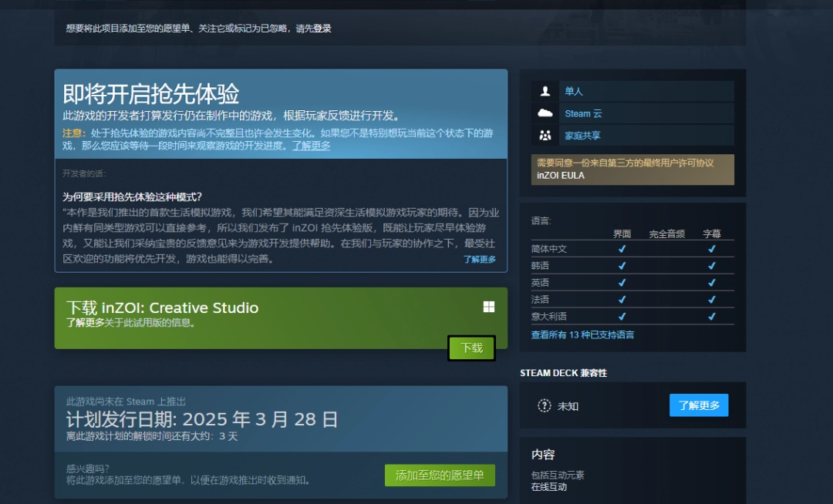The image size is (833, 504).
Task: Click subtitles checkmark for 英语
Action: click(712, 283)
